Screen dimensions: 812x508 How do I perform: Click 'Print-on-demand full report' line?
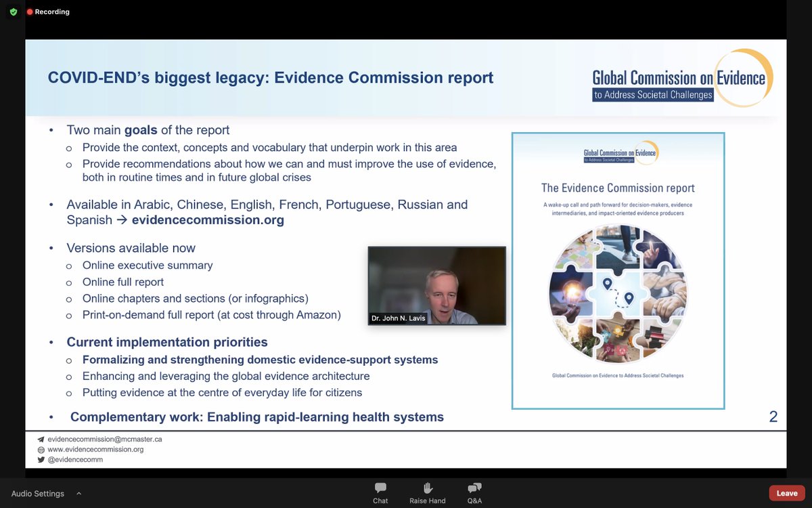click(212, 314)
